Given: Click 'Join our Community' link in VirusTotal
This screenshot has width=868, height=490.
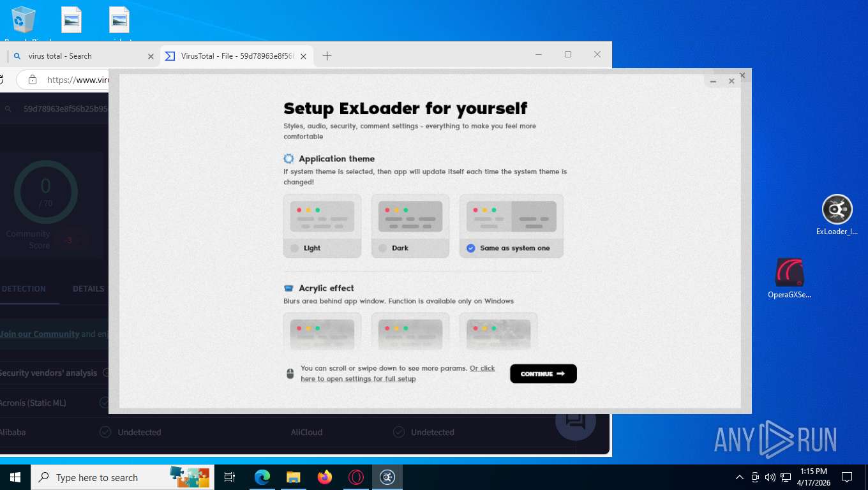Looking at the screenshot, I should pyautogui.click(x=40, y=334).
